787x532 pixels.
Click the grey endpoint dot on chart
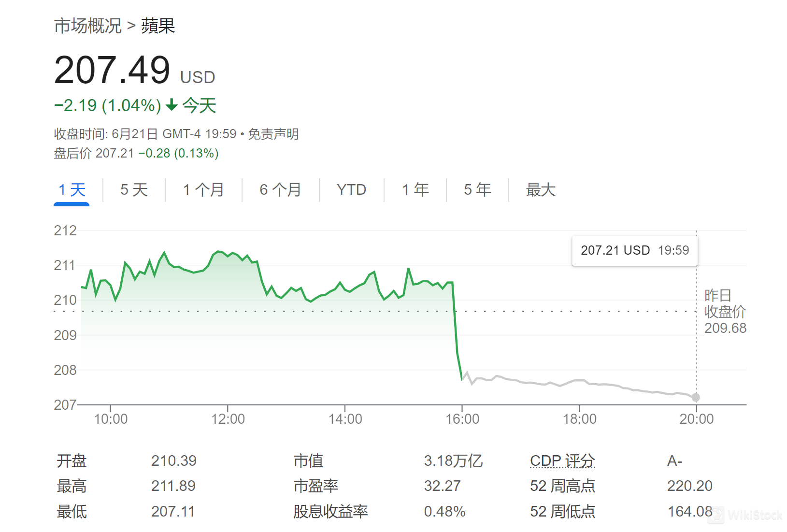696,397
